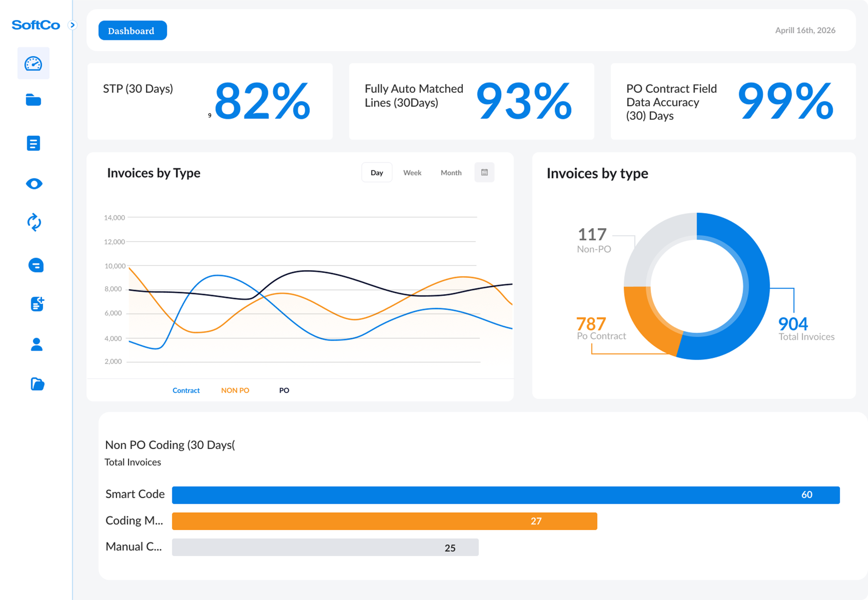Click the 117 Non-PO count

[592, 234]
